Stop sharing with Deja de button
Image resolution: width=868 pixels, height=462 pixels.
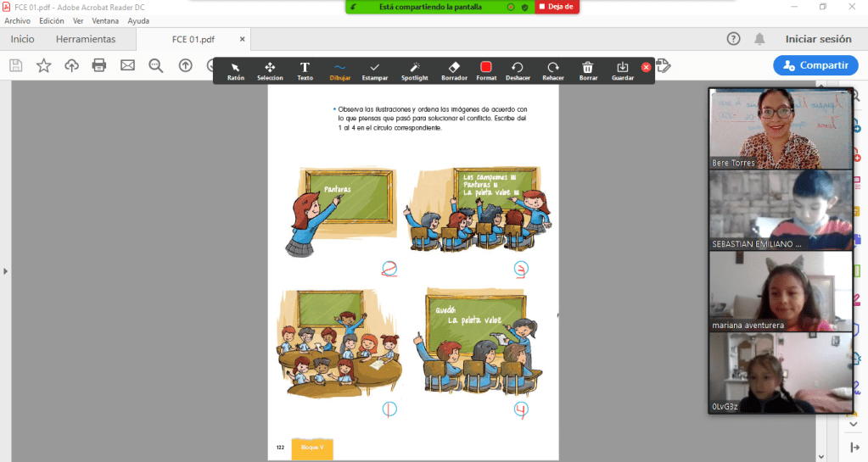[x=557, y=7]
